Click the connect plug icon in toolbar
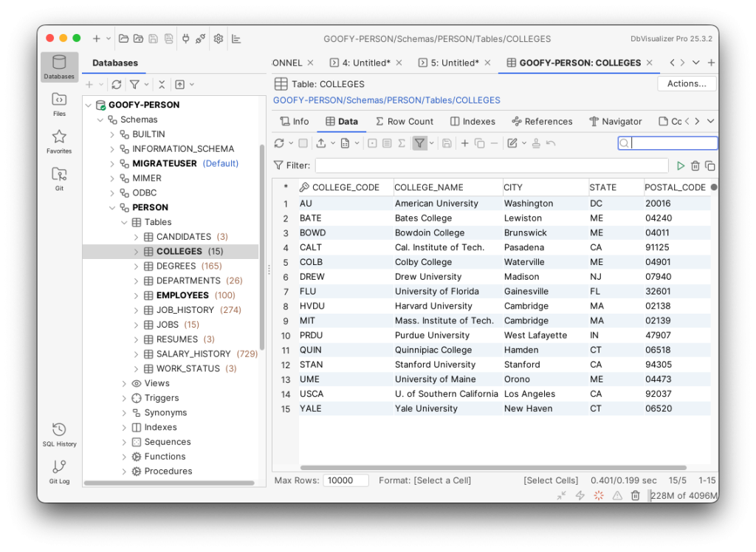756x552 pixels. [186, 39]
